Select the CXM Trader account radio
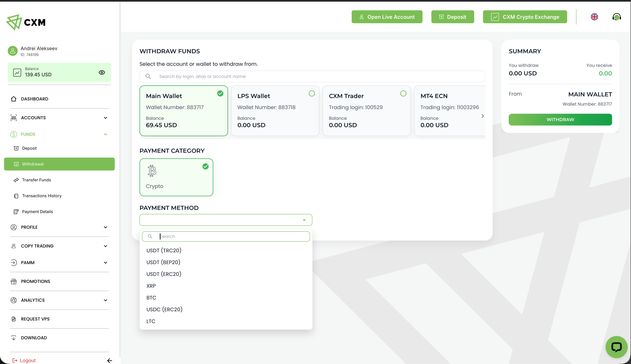Image resolution: width=631 pixels, height=364 pixels. point(403,93)
